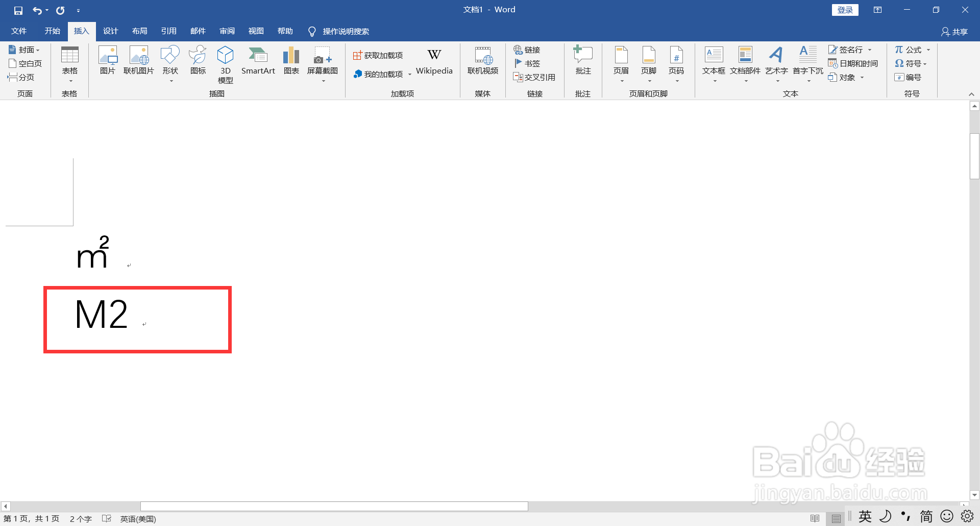Image resolution: width=980 pixels, height=526 pixels.
Task: Switch to the 开始 ribbon tab
Action: pyautogui.click(x=52, y=31)
